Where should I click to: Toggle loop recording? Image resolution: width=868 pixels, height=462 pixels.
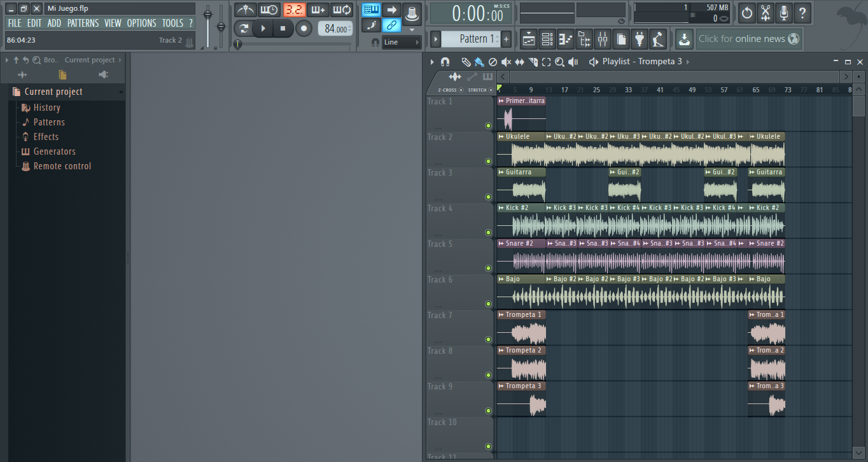coord(342,10)
